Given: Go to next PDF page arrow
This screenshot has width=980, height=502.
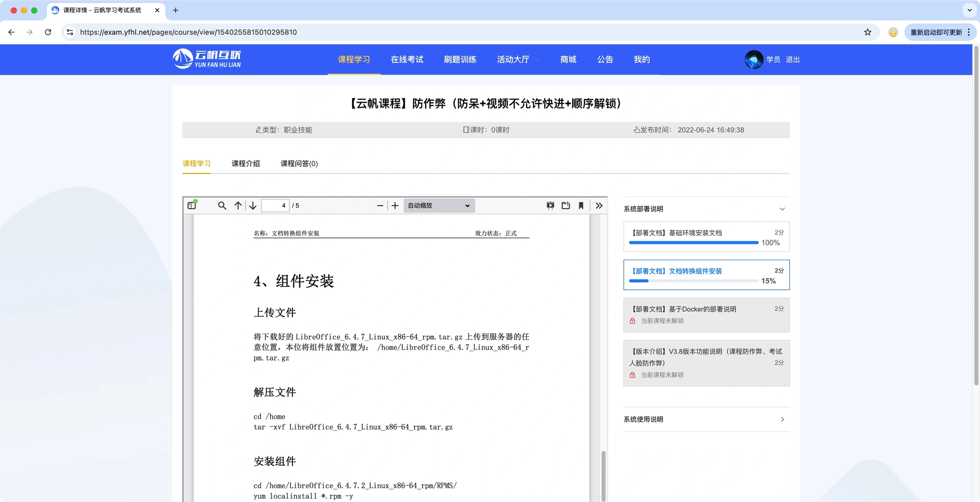Looking at the screenshot, I should click(253, 206).
